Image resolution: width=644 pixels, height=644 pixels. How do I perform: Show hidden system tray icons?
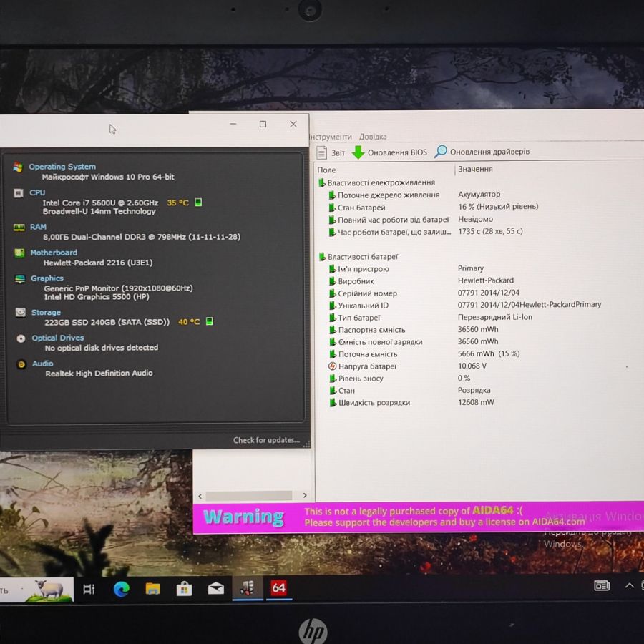pos(629,585)
